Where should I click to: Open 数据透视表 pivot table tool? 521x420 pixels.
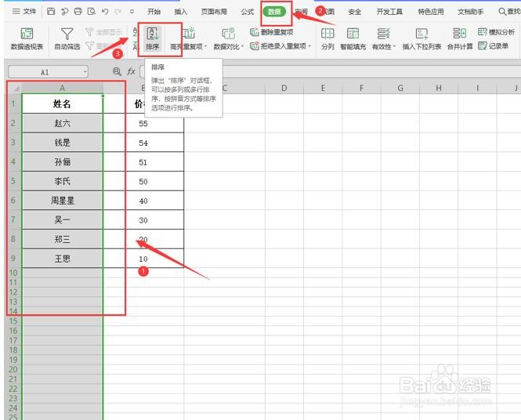pyautogui.click(x=27, y=38)
